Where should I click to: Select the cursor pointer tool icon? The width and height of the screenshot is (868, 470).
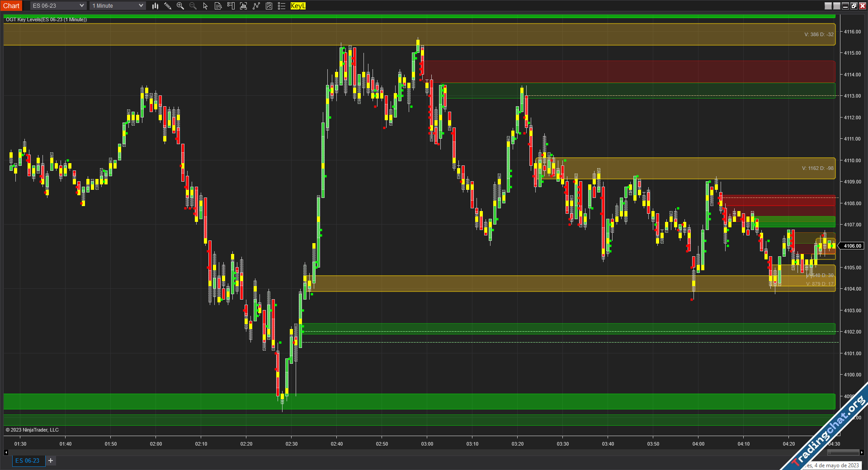205,6
